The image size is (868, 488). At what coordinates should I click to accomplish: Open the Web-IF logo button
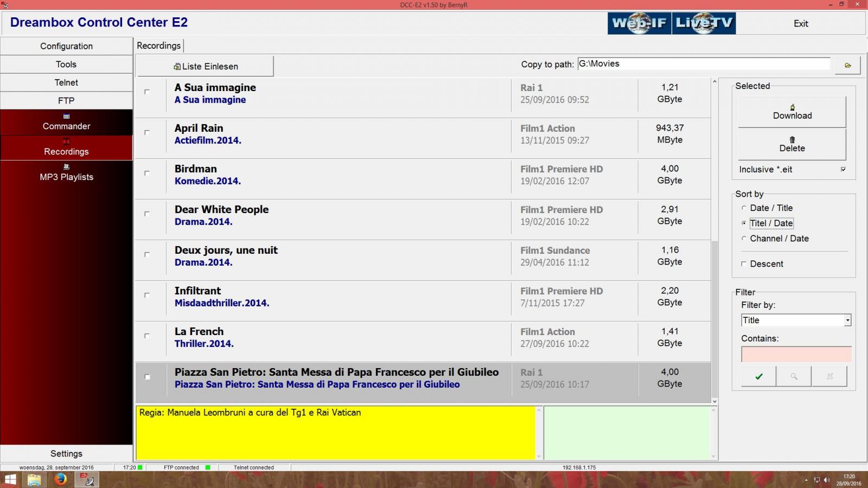coord(639,23)
